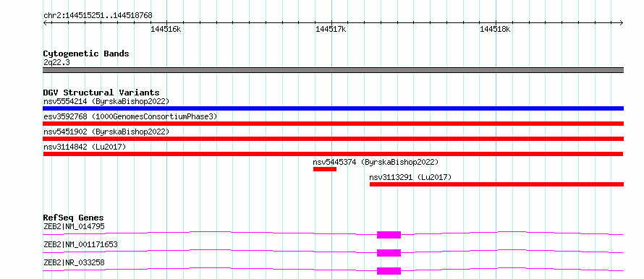644x279 pixels.
Task: Click the RefSeq Genes track title
Action: pos(74,218)
